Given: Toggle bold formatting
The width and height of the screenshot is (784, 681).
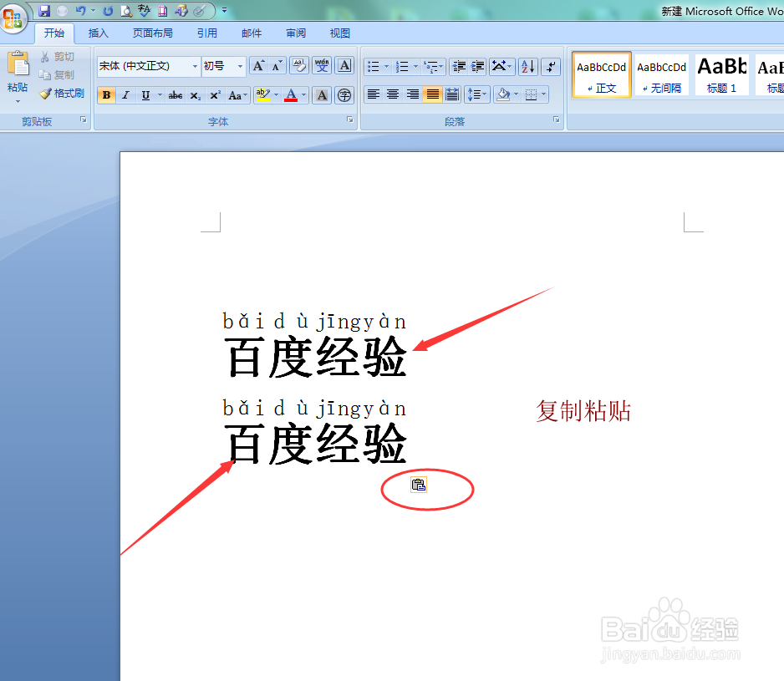Looking at the screenshot, I should [x=106, y=95].
